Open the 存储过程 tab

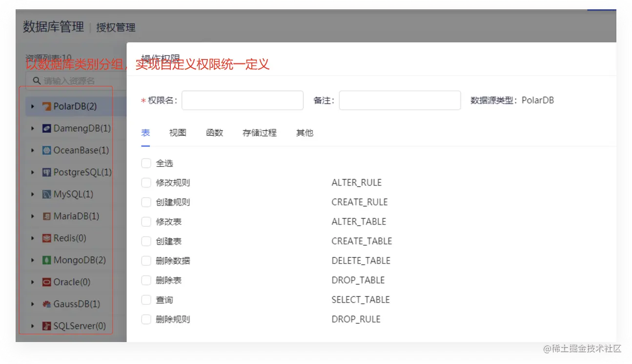[260, 133]
